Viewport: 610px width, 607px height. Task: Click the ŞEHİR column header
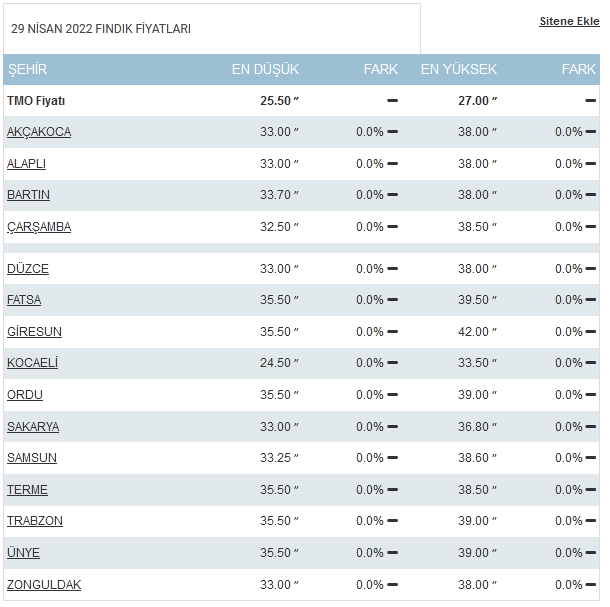click(x=28, y=69)
